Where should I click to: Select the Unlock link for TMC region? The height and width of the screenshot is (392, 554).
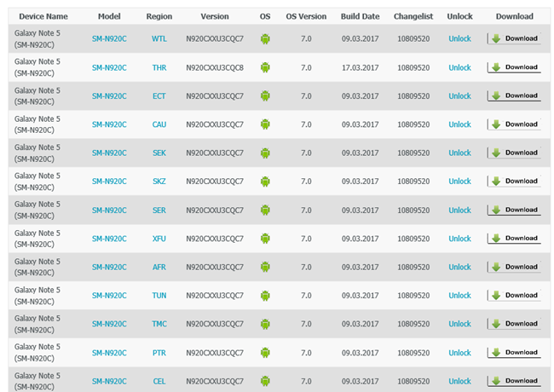459,325
